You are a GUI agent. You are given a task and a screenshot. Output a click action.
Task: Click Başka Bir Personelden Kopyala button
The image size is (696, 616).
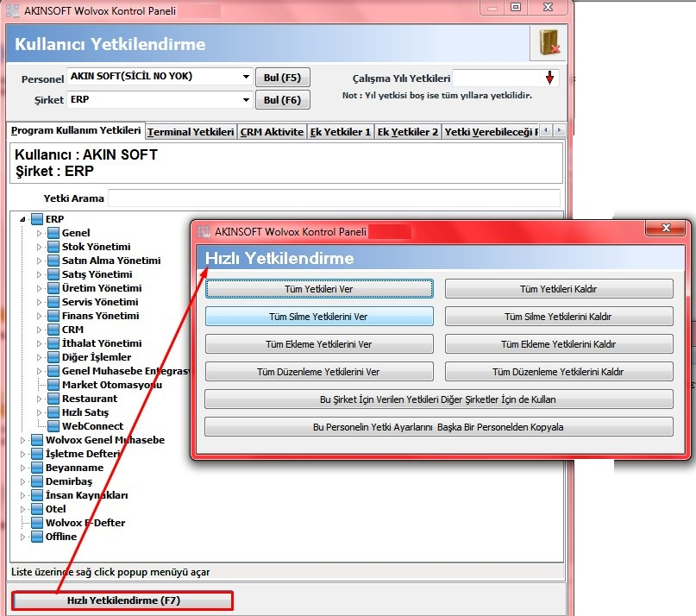coord(438,426)
